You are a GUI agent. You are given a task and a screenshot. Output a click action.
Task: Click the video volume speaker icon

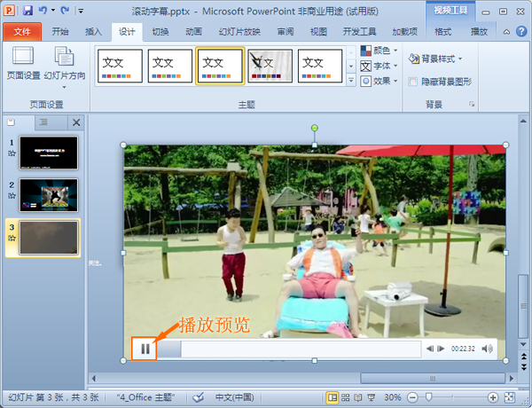click(487, 349)
